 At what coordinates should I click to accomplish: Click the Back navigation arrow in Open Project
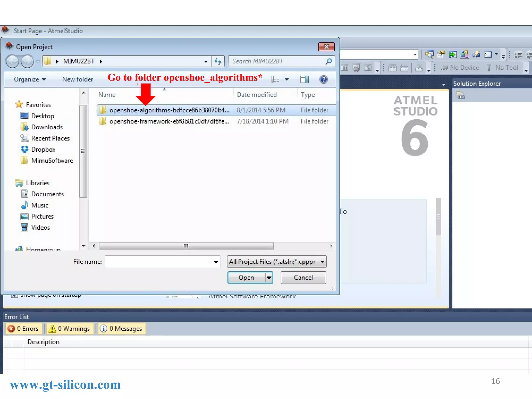click(x=12, y=62)
